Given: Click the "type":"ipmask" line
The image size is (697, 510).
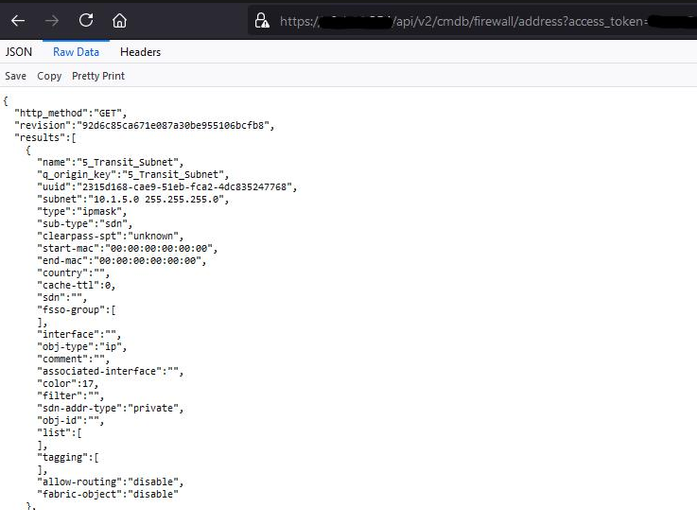Looking at the screenshot, I should (82, 212).
